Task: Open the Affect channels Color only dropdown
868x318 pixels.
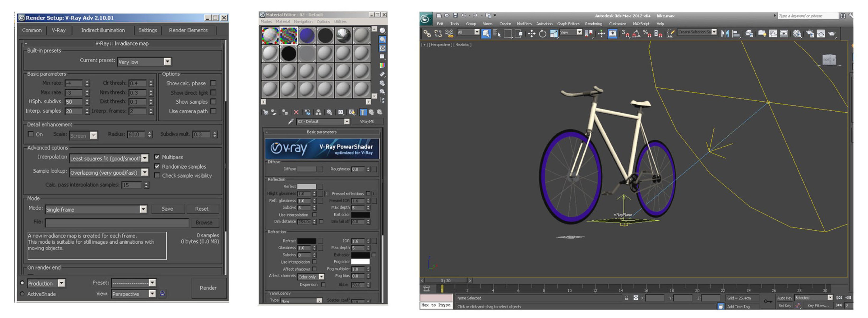Action: (x=321, y=277)
